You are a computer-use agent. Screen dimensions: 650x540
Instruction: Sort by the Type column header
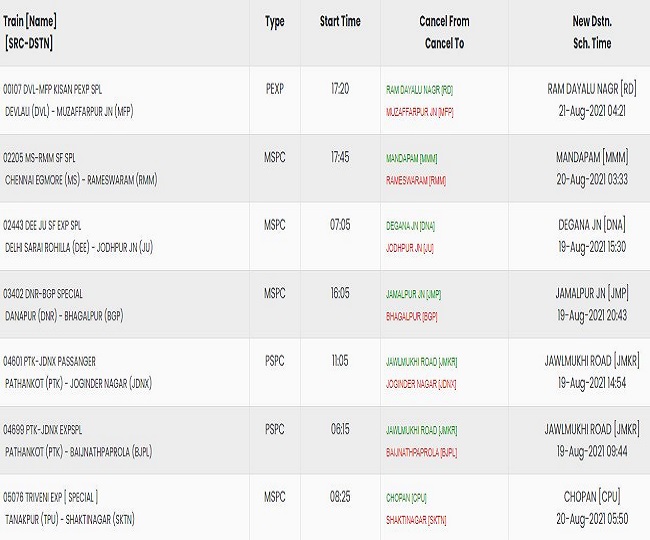tap(275, 22)
